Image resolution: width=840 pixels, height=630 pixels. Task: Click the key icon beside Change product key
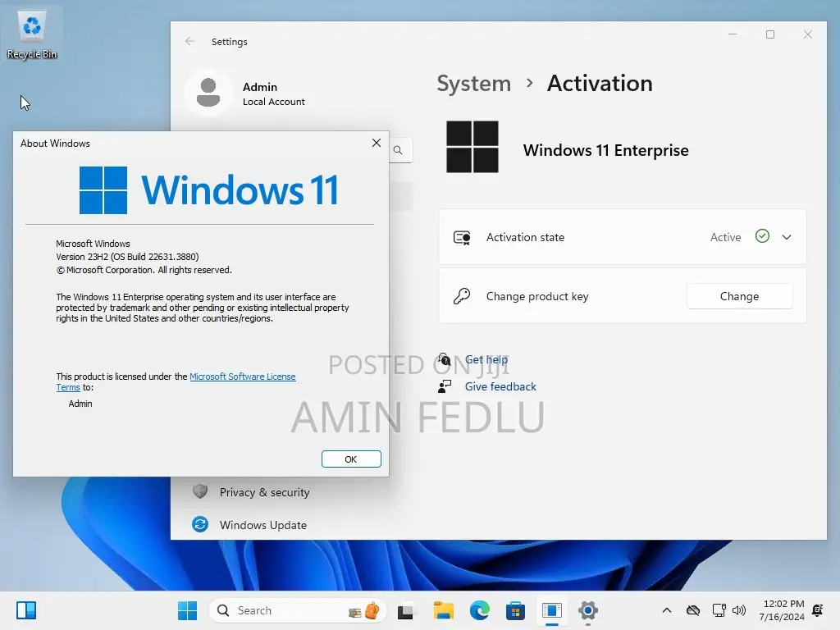pos(462,296)
